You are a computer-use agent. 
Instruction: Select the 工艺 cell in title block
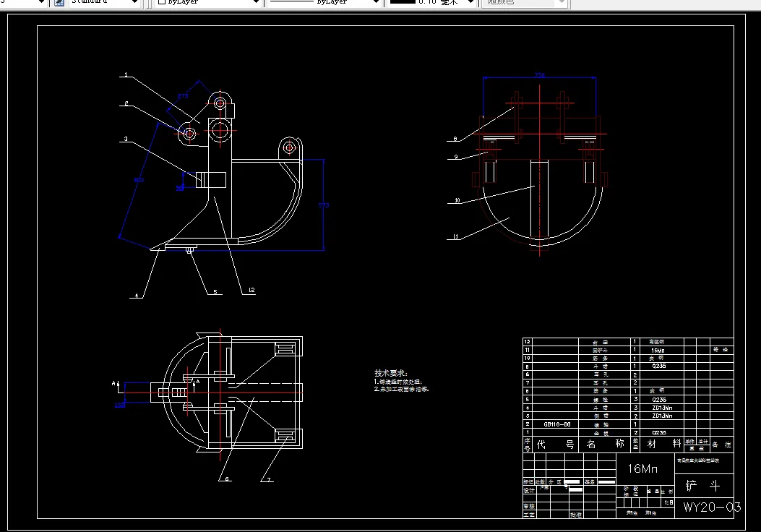pyautogui.click(x=528, y=515)
